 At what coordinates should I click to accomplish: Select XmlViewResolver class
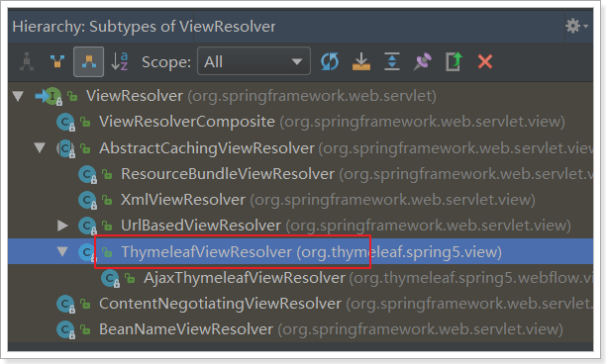click(300, 200)
